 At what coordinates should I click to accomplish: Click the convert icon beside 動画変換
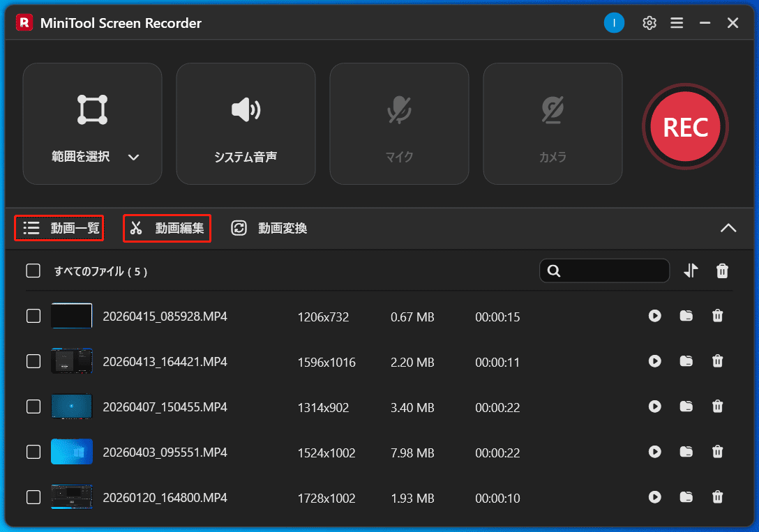click(x=239, y=228)
